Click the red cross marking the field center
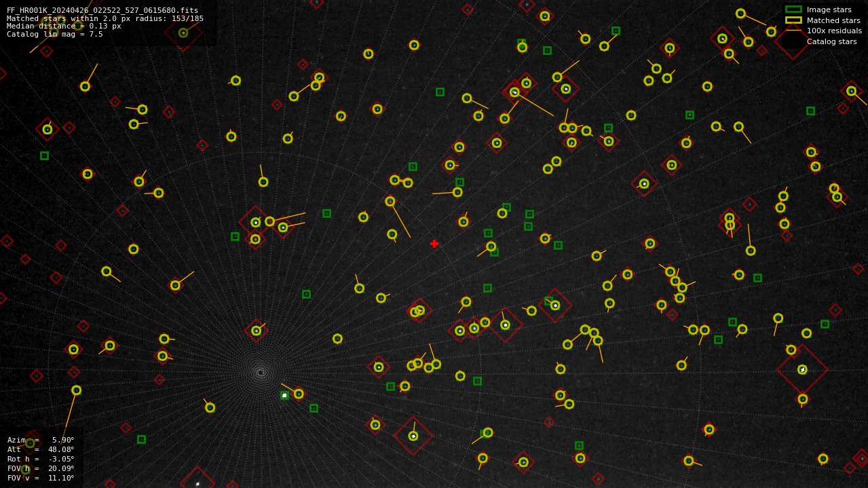 434,244
